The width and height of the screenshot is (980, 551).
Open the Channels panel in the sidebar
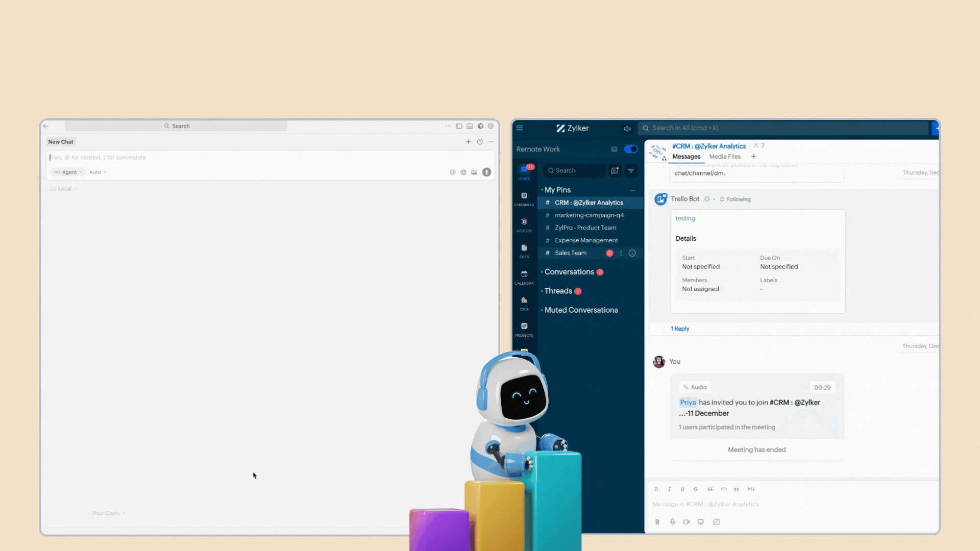(524, 198)
